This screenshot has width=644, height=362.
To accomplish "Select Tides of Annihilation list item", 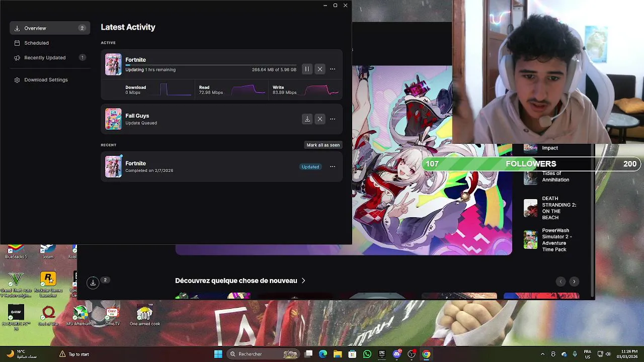I will click(x=550, y=176).
